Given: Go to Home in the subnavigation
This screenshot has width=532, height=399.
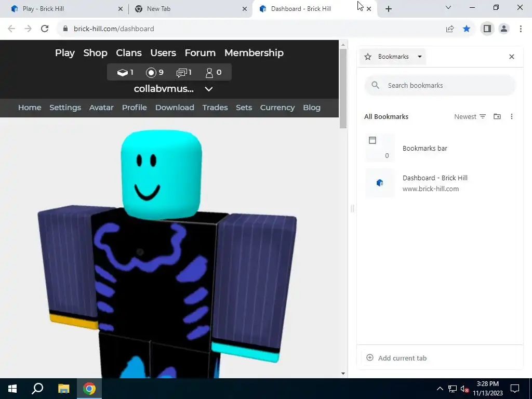Looking at the screenshot, I should click(x=30, y=108).
